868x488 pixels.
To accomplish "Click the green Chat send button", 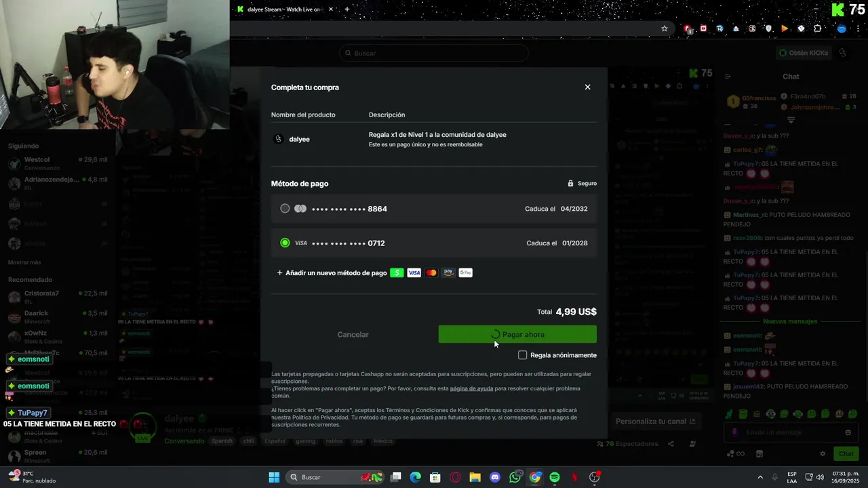I will (x=846, y=453).
